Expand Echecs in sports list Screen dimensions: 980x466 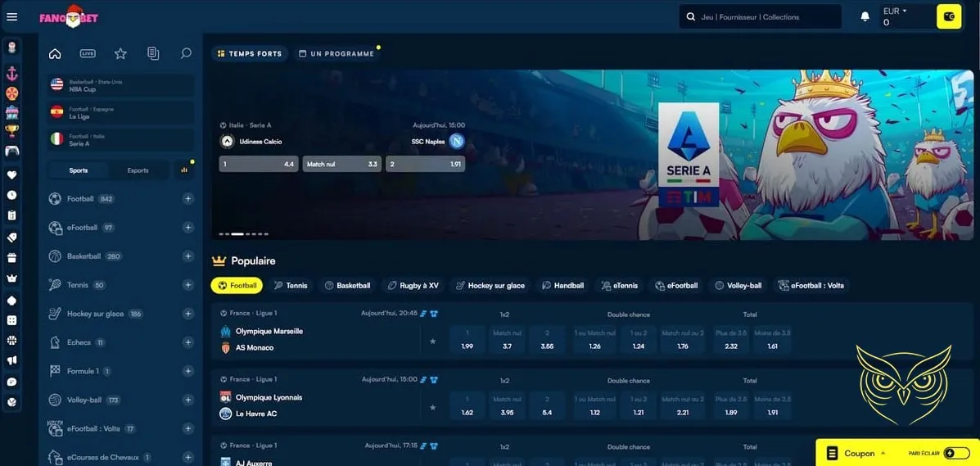(188, 343)
